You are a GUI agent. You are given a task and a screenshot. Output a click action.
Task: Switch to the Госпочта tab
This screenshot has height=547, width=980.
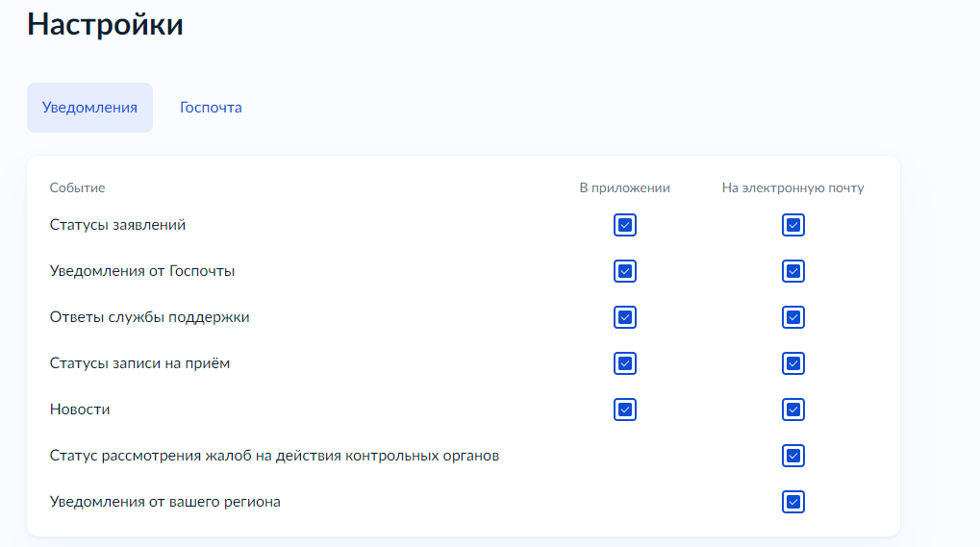coord(211,108)
